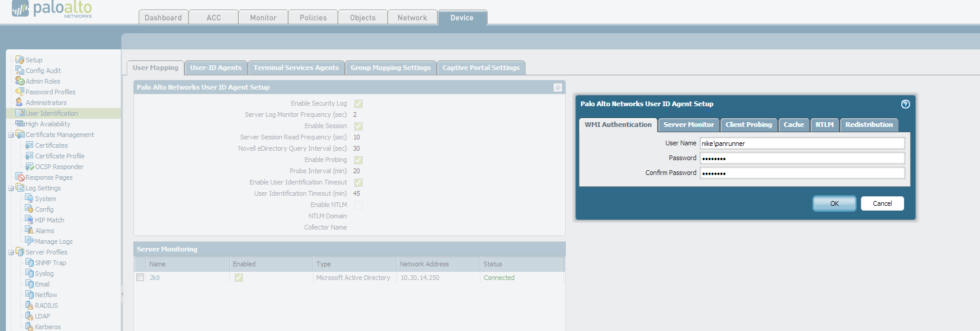Switch to the Policies tab

pos(313,18)
